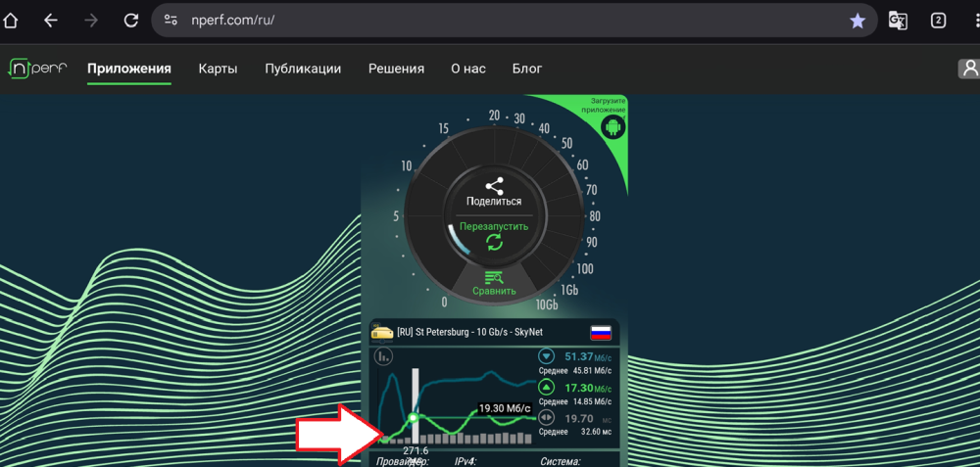980x467 pixels.
Task: Click the download arrow-down circle icon
Action: (x=547, y=356)
